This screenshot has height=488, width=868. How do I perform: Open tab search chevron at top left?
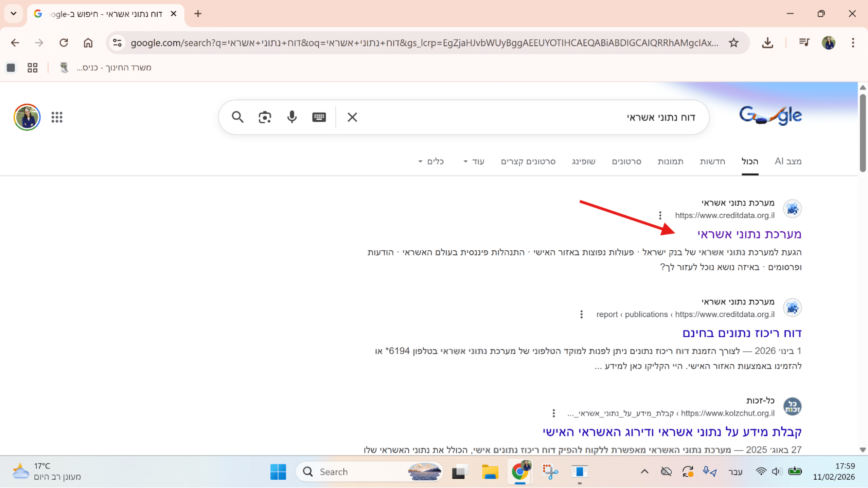click(x=13, y=13)
